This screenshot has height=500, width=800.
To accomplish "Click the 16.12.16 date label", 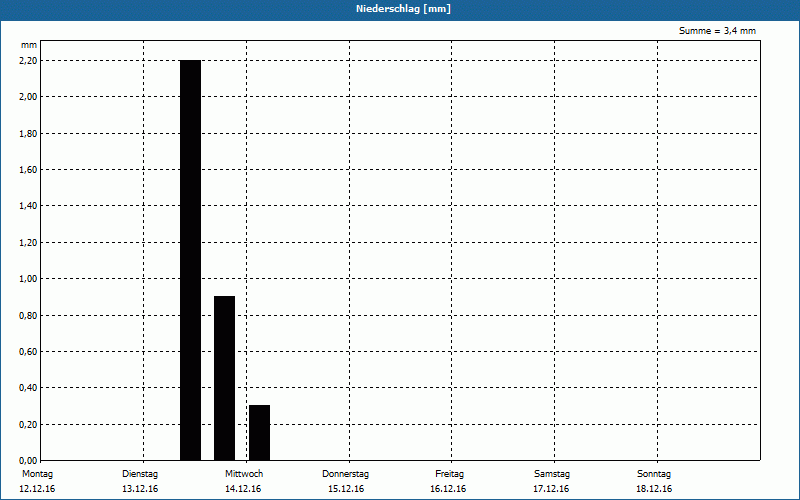I will (x=448, y=489).
